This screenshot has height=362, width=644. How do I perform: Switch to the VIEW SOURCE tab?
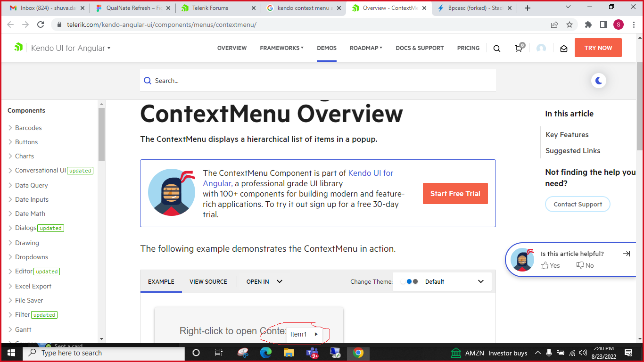(x=208, y=281)
